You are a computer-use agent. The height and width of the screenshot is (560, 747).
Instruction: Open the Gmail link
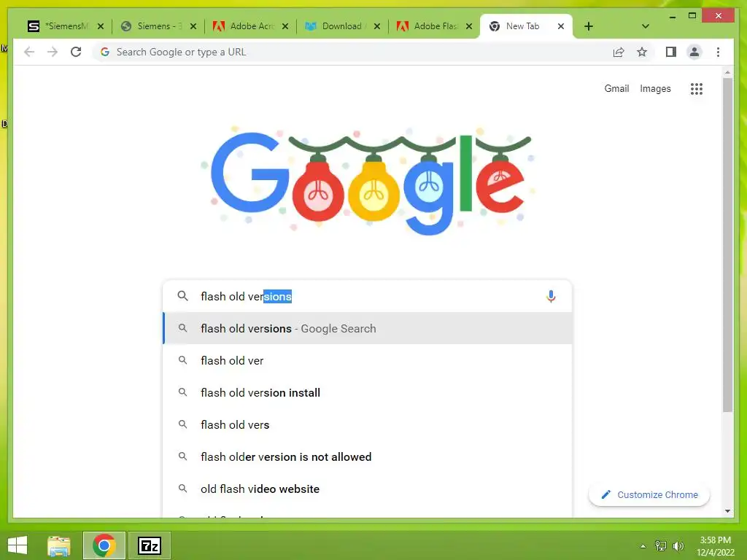coord(616,88)
